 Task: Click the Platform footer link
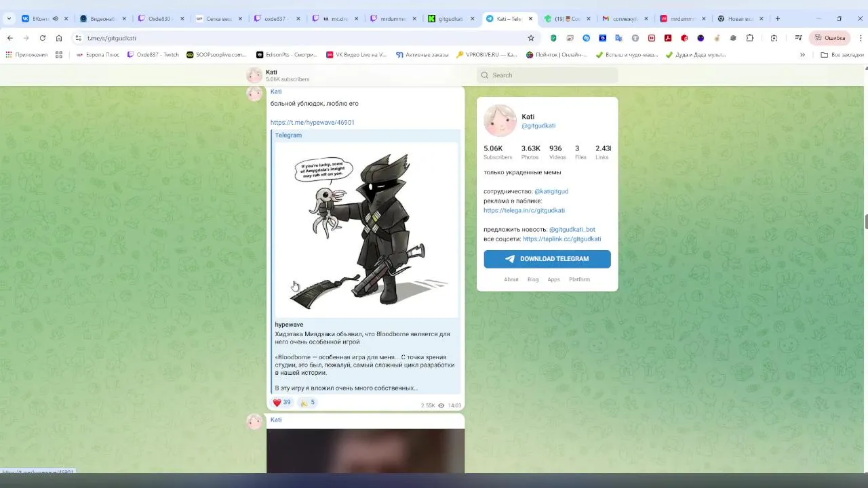pyautogui.click(x=579, y=279)
